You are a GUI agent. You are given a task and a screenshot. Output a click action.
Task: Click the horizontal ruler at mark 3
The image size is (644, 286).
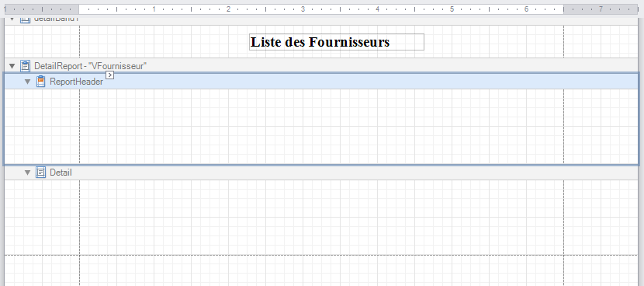pos(303,9)
